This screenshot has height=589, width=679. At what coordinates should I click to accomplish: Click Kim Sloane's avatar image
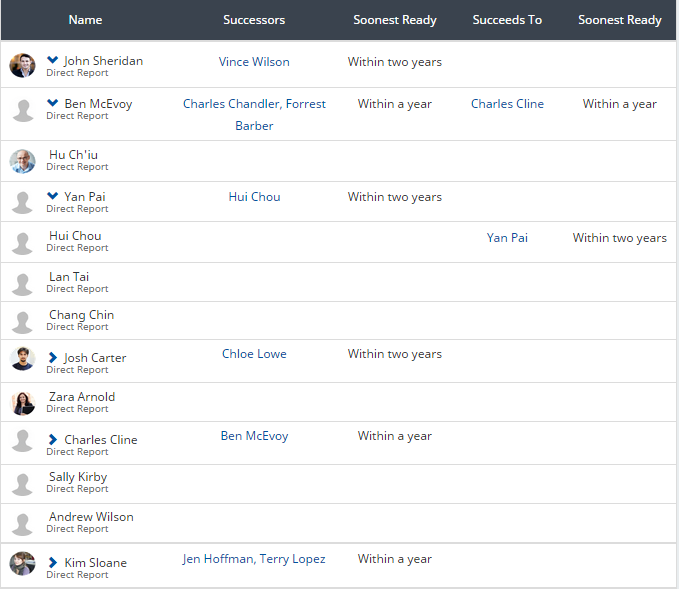click(22, 564)
